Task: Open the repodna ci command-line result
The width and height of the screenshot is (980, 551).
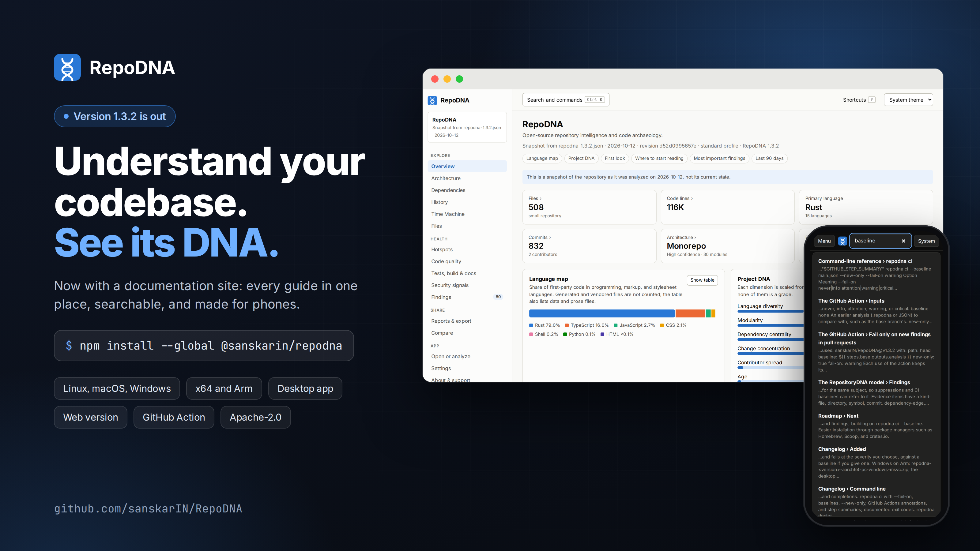Action: (876, 275)
